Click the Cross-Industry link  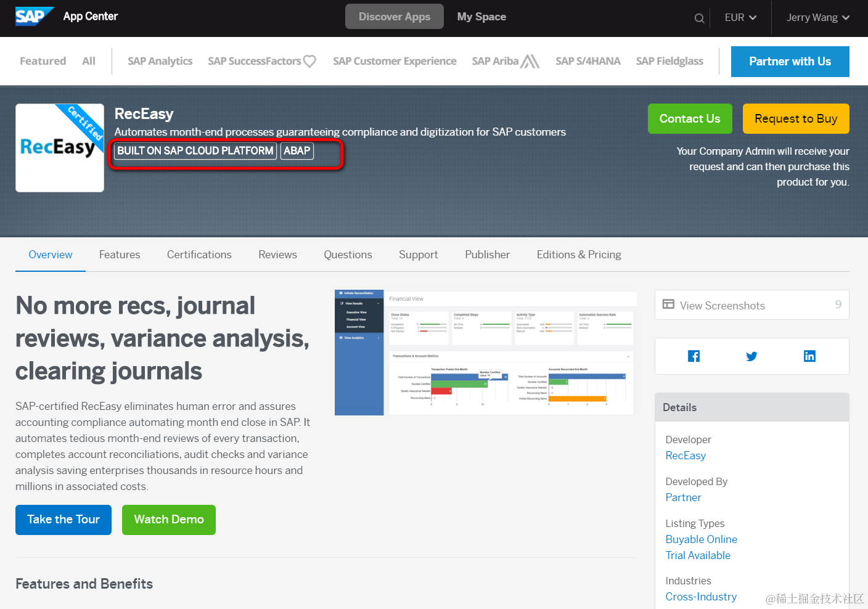pyautogui.click(x=701, y=597)
